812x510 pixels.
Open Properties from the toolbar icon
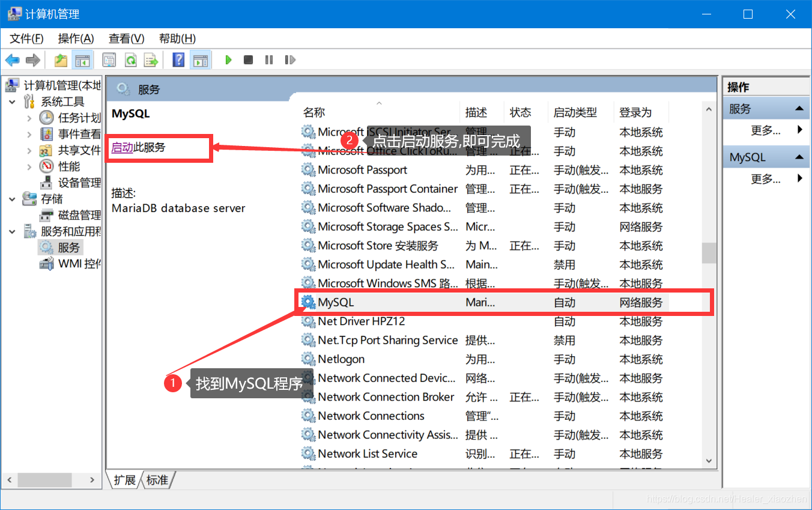tap(109, 60)
